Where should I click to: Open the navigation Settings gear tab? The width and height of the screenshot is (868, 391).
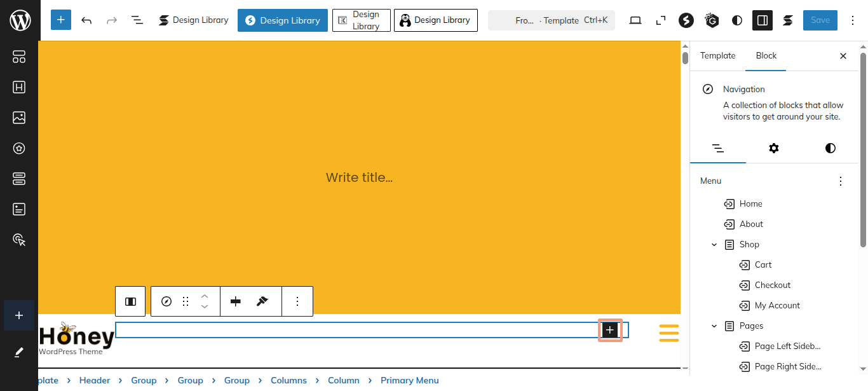tap(773, 148)
